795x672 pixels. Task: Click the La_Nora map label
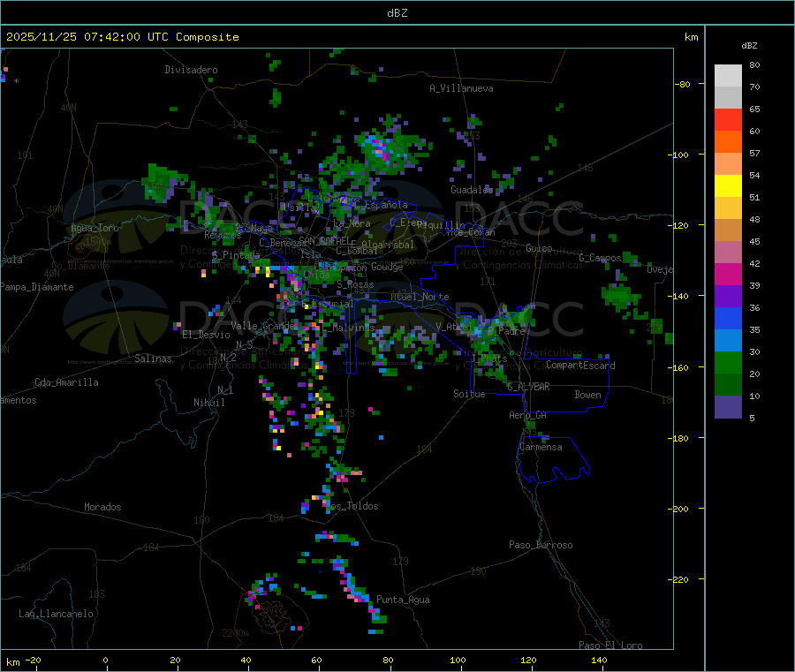(x=352, y=223)
